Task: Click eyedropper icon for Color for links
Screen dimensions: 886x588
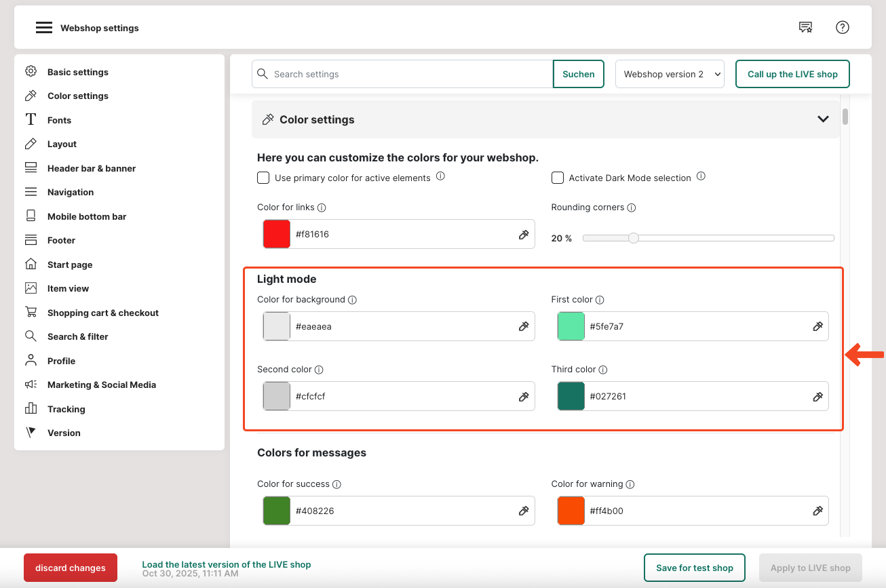Action: [524, 235]
